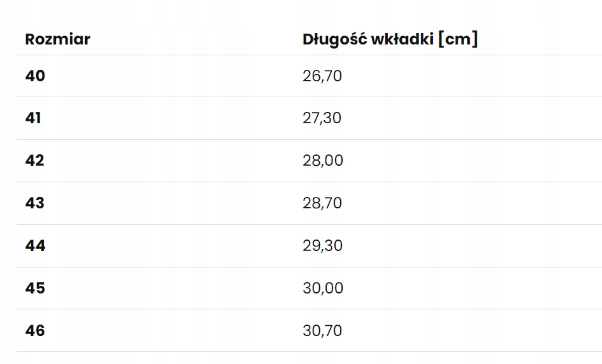Click the '[cm]' unit in the header

coord(458,39)
